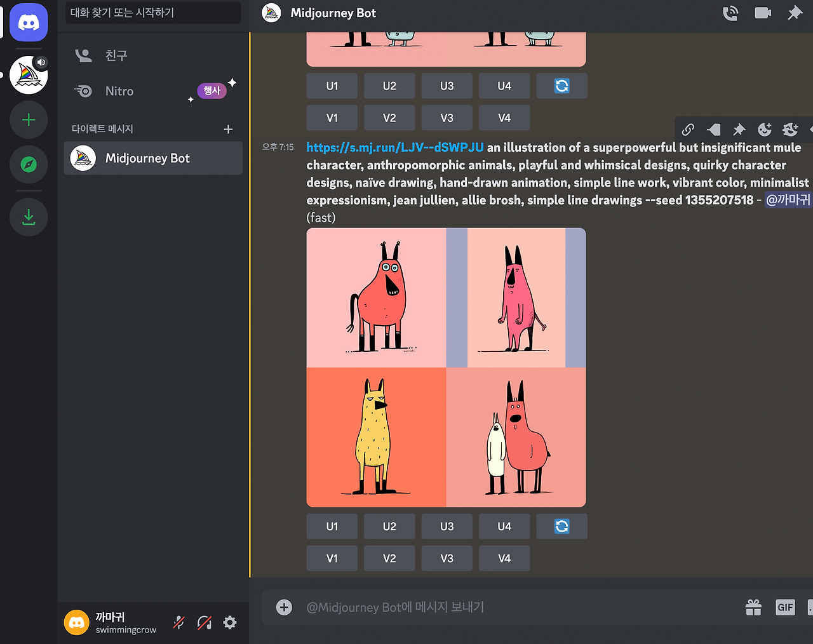Image resolution: width=813 pixels, height=644 pixels.
Task: Click the 까마귀 user avatar in user panel
Action: 77,622
